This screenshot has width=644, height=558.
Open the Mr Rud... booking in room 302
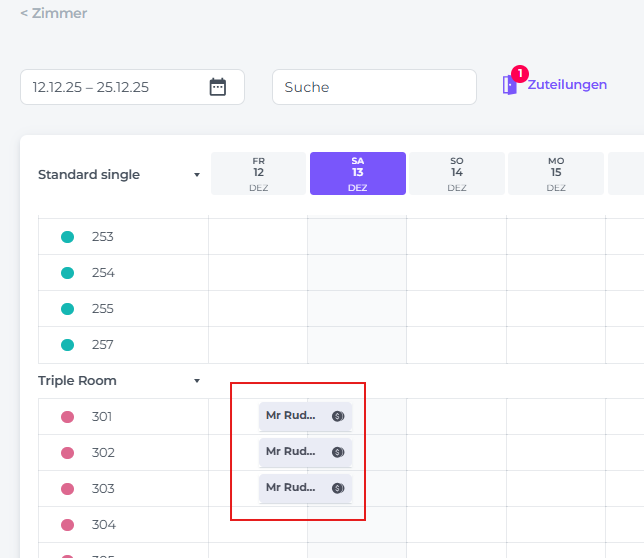click(291, 452)
